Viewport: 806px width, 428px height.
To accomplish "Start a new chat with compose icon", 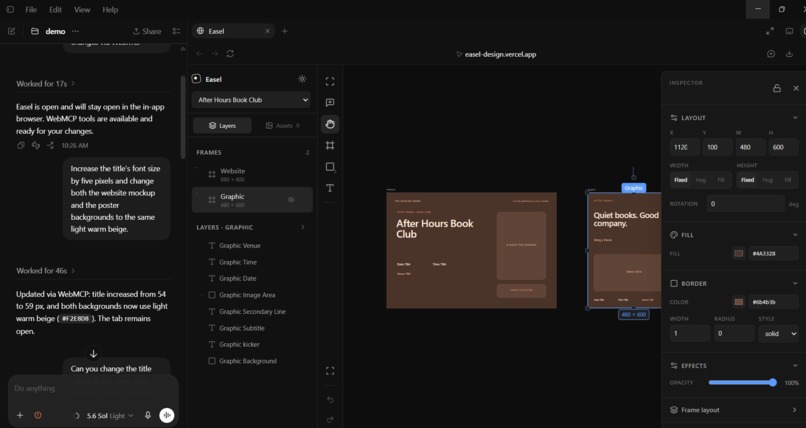I will point(11,31).
